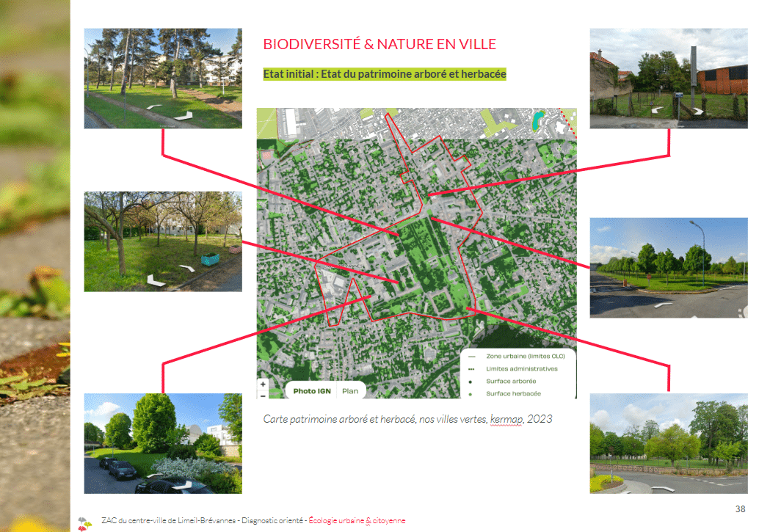Select the Limites administratives legend label
Viewport: 759px width, 532px height.
tap(521, 369)
